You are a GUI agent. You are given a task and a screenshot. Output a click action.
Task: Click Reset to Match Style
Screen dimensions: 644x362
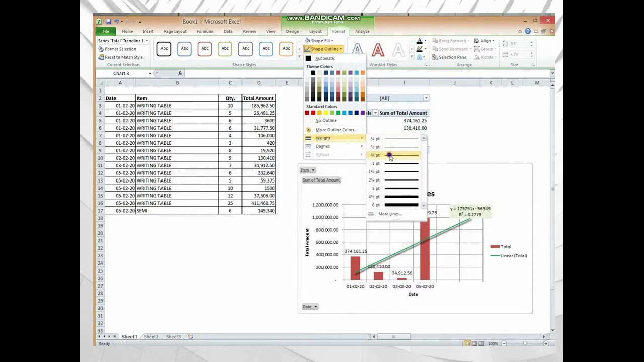(x=120, y=57)
